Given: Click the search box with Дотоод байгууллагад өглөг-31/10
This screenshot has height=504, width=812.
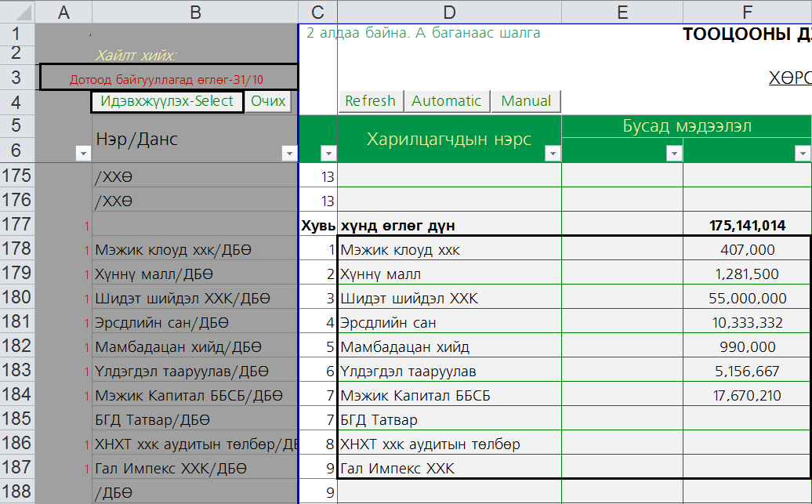Looking at the screenshot, I should (169, 78).
